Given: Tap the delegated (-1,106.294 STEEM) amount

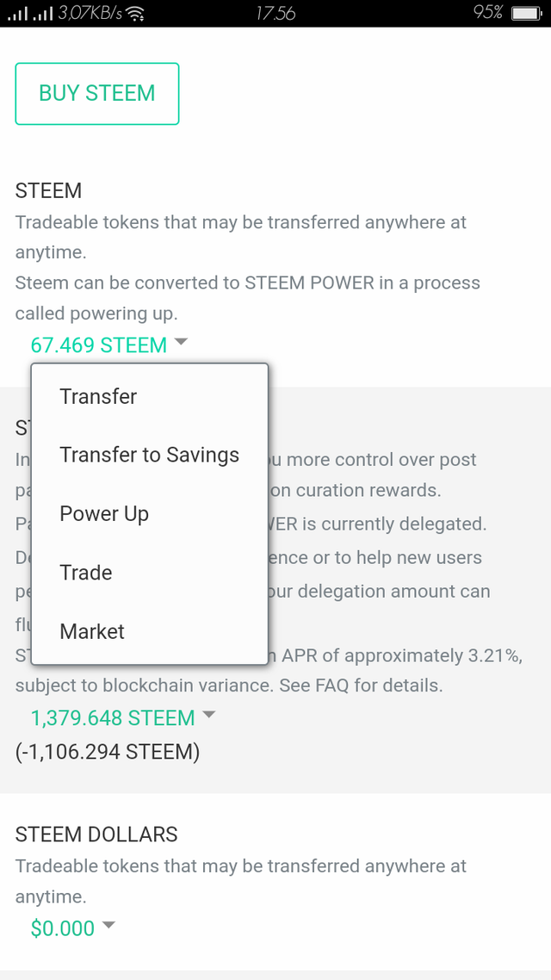Looking at the screenshot, I should 108,752.
